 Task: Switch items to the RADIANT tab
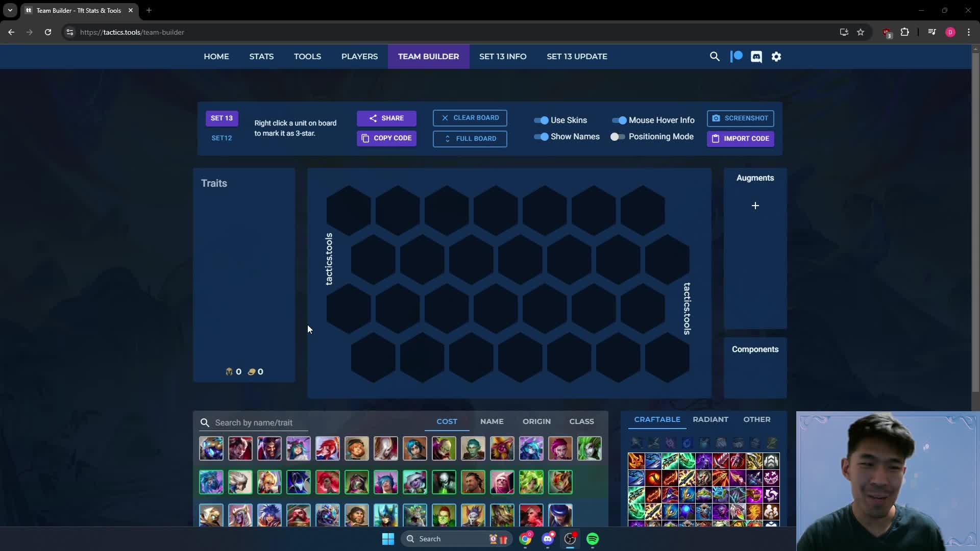coord(710,419)
